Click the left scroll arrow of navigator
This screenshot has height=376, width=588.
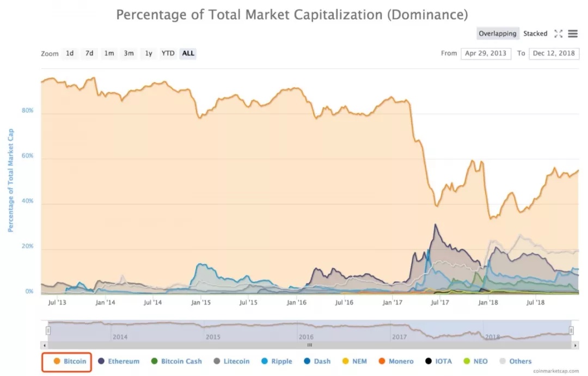click(x=45, y=345)
